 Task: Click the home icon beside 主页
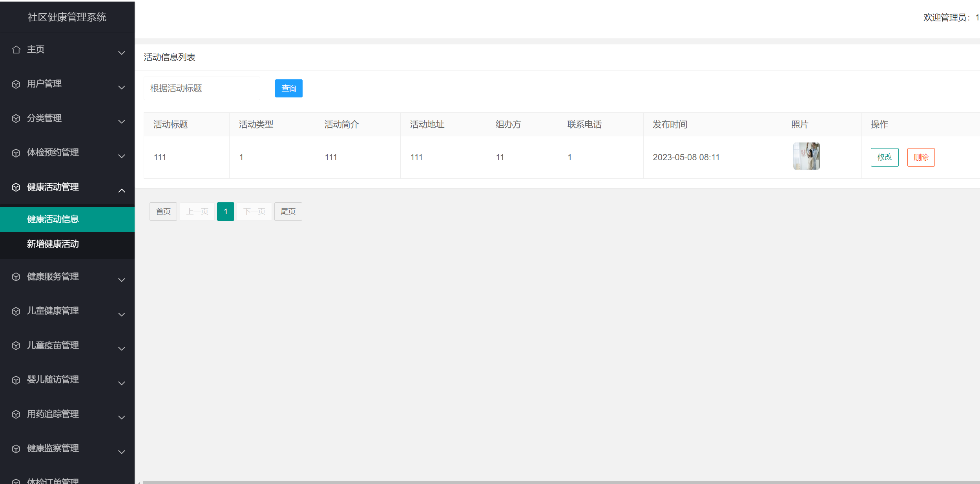click(16, 49)
